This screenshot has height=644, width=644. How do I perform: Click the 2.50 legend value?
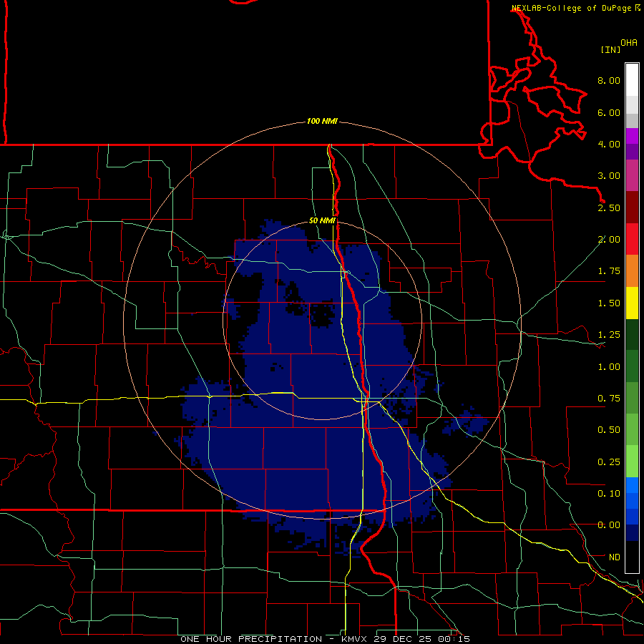[609, 208]
